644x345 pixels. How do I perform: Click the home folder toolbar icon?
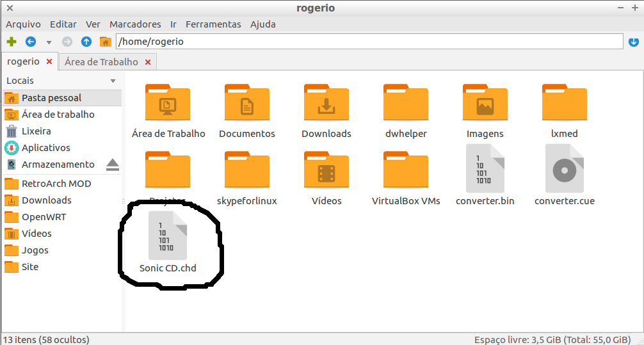pos(106,42)
